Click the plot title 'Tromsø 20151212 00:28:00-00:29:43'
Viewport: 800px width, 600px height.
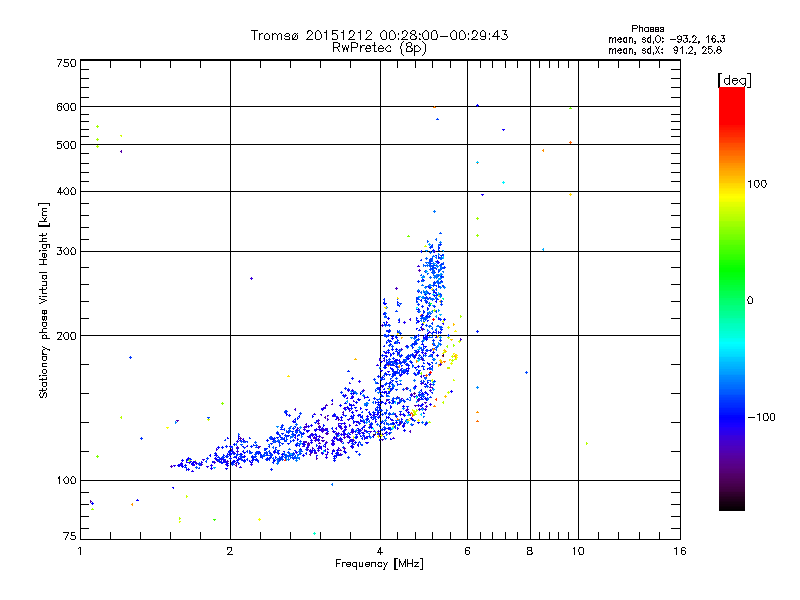(x=379, y=35)
